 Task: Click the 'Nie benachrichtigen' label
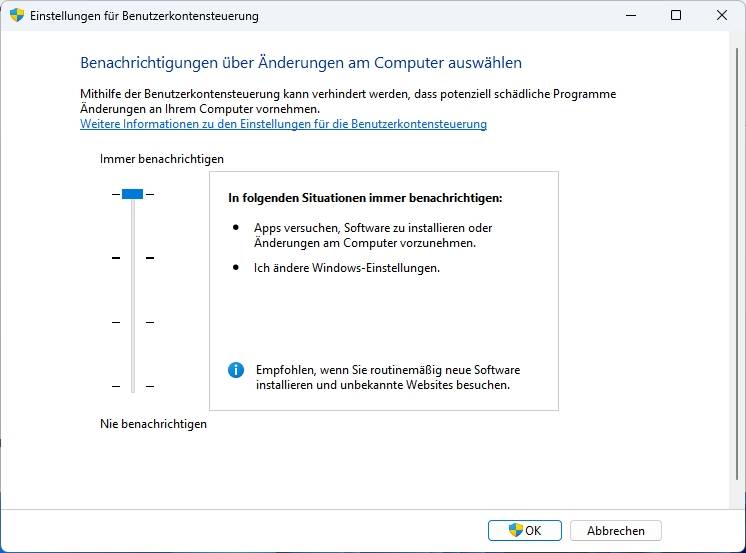pos(153,424)
